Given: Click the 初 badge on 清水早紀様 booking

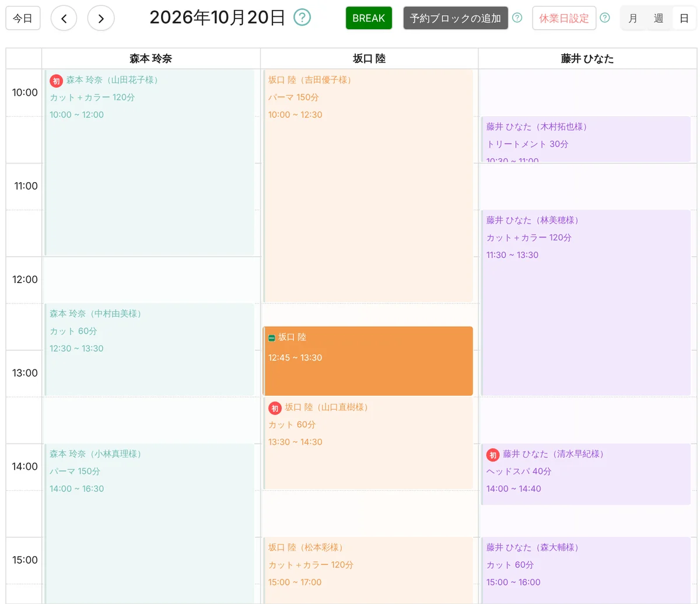Looking at the screenshot, I should [x=493, y=455].
